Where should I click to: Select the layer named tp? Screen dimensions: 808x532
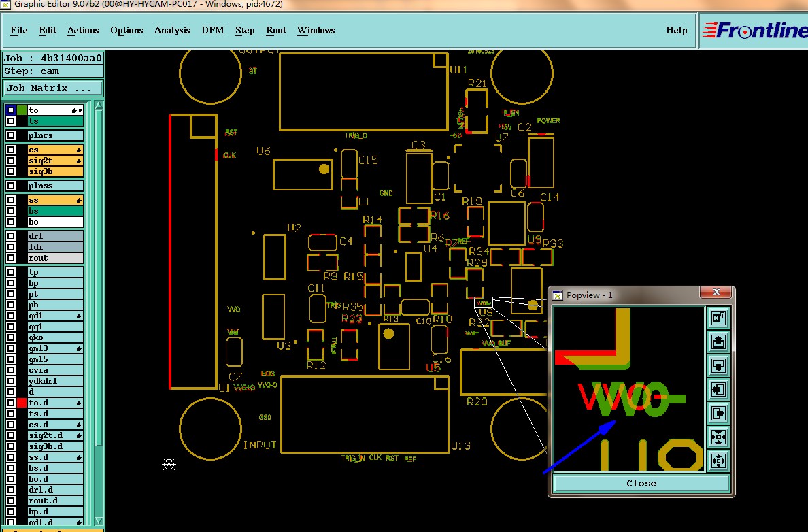(x=55, y=272)
